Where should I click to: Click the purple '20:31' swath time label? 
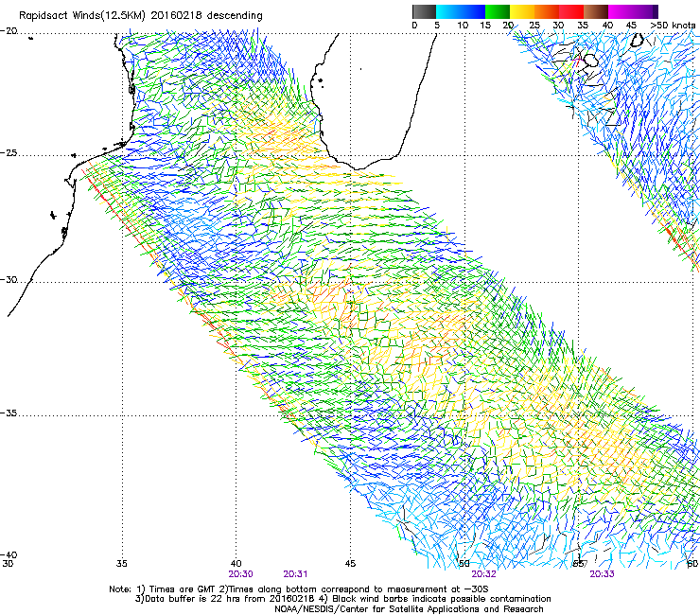295,574
